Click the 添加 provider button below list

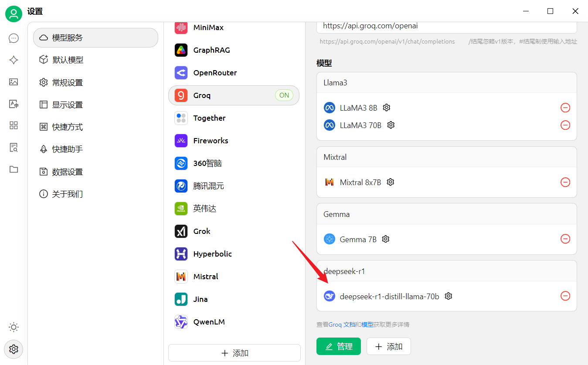(x=235, y=353)
